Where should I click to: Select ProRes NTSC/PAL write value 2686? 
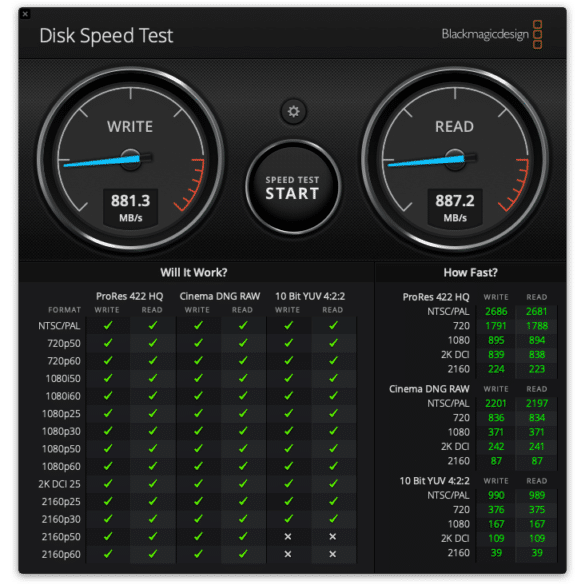496,312
